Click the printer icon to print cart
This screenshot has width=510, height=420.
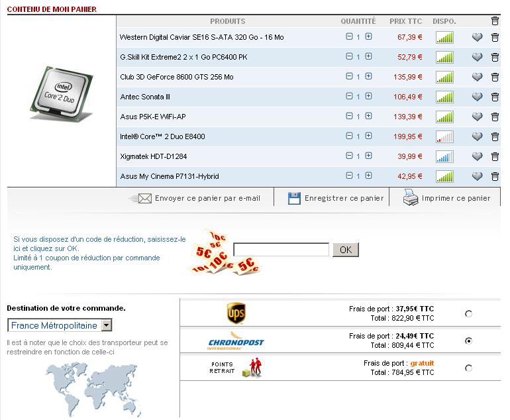(411, 197)
